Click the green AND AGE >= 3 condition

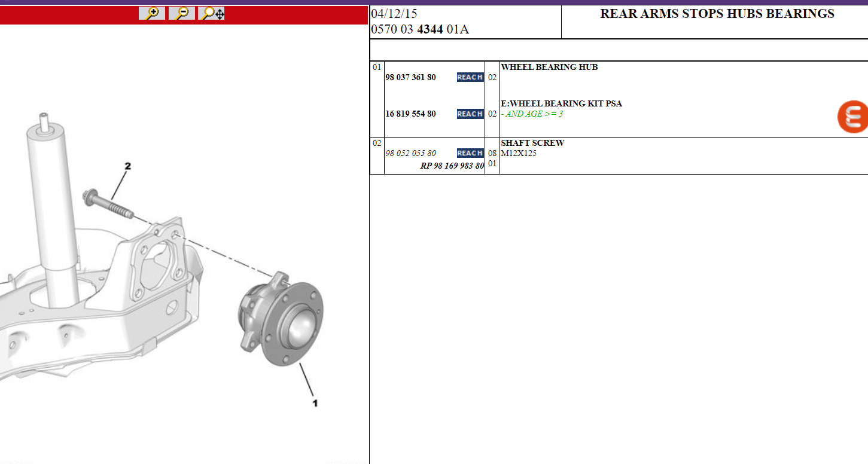pos(532,114)
